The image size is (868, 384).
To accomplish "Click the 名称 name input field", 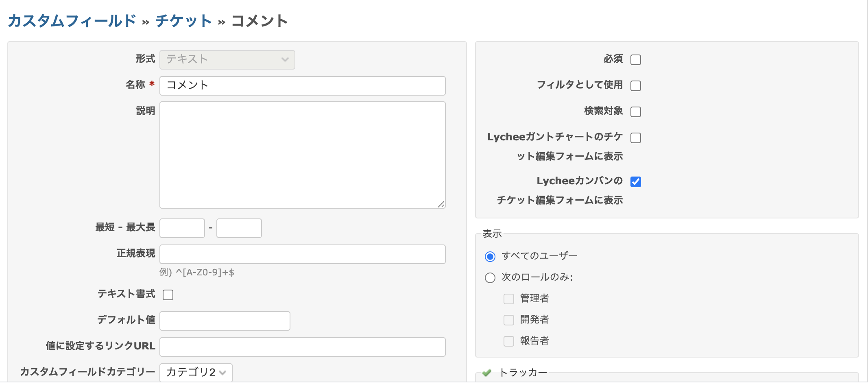I will click(x=302, y=86).
